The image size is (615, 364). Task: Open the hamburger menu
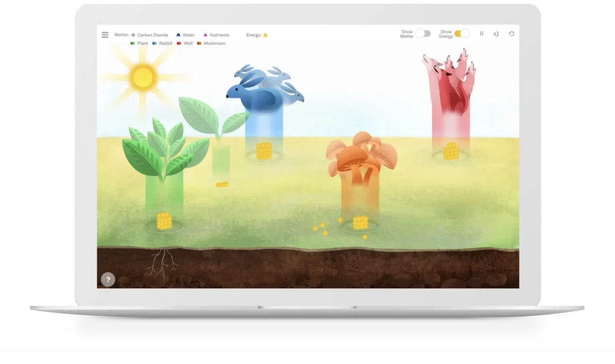tap(104, 35)
